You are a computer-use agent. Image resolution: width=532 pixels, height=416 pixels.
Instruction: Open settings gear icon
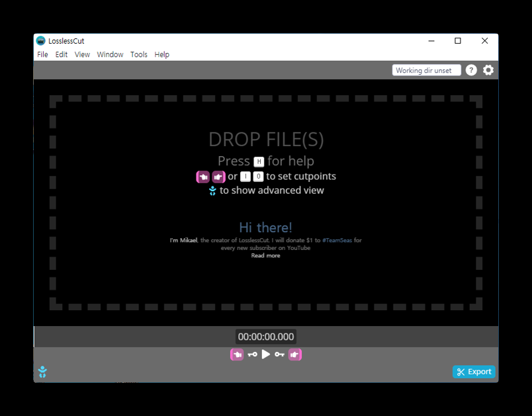coord(488,70)
